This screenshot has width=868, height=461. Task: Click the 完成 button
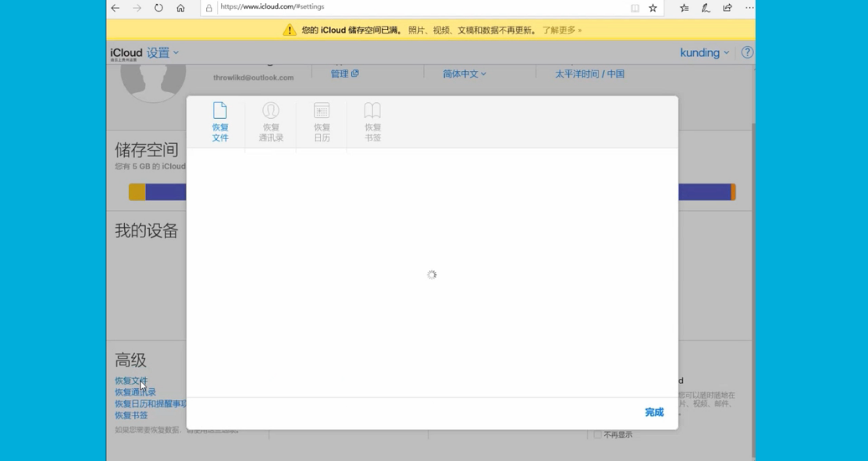[x=653, y=413]
